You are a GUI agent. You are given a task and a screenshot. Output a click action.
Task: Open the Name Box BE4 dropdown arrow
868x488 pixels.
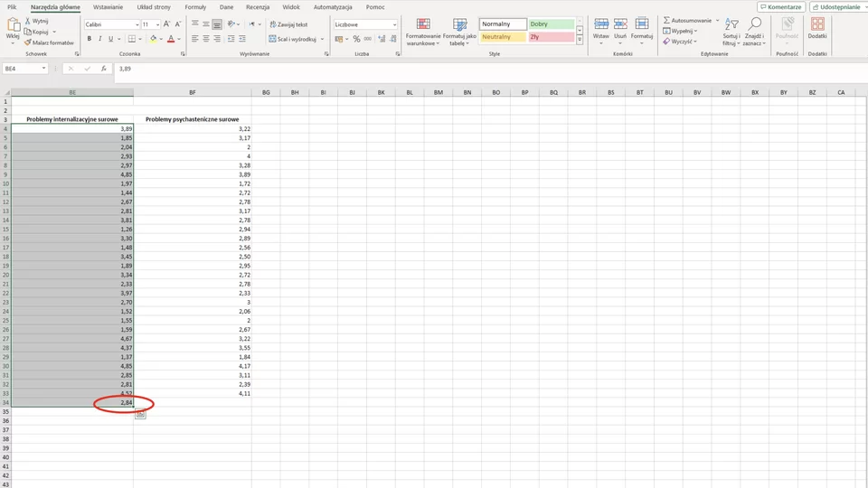point(43,69)
